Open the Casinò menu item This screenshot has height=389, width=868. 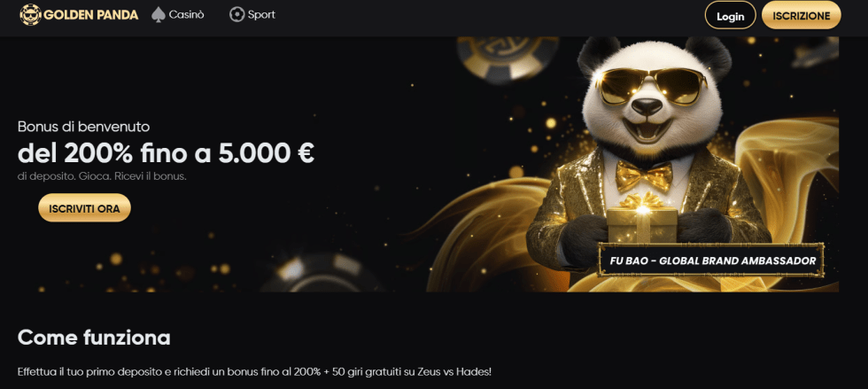178,15
